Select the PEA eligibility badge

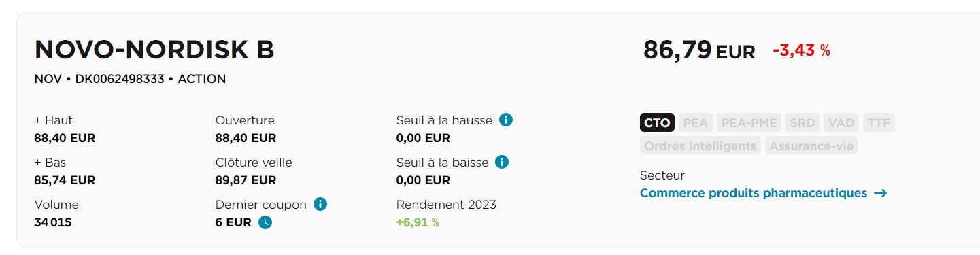[696, 123]
